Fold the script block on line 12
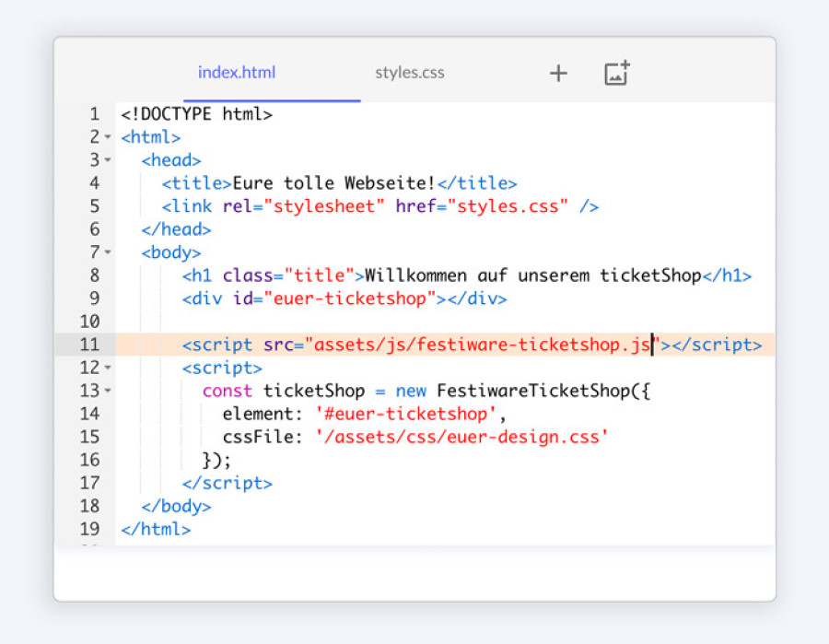Image resolution: width=829 pixels, height=644 pixels. [108, 368]
